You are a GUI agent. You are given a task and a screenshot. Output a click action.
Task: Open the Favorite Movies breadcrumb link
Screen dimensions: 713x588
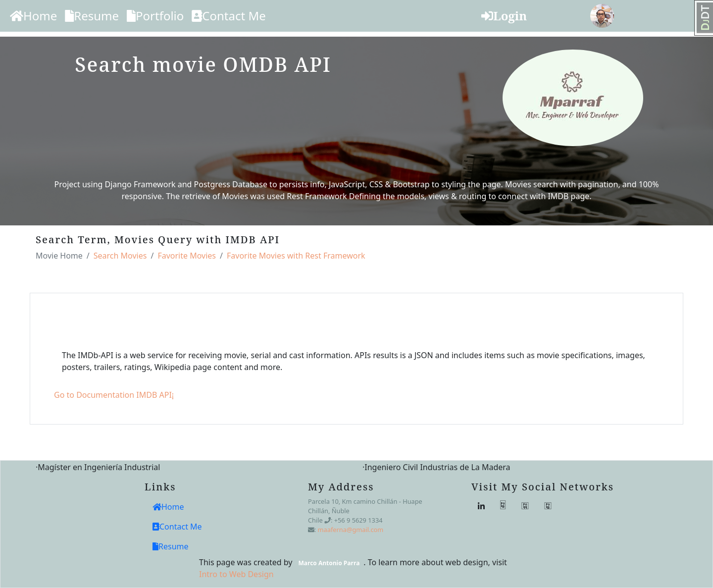(x=187, y=256)
